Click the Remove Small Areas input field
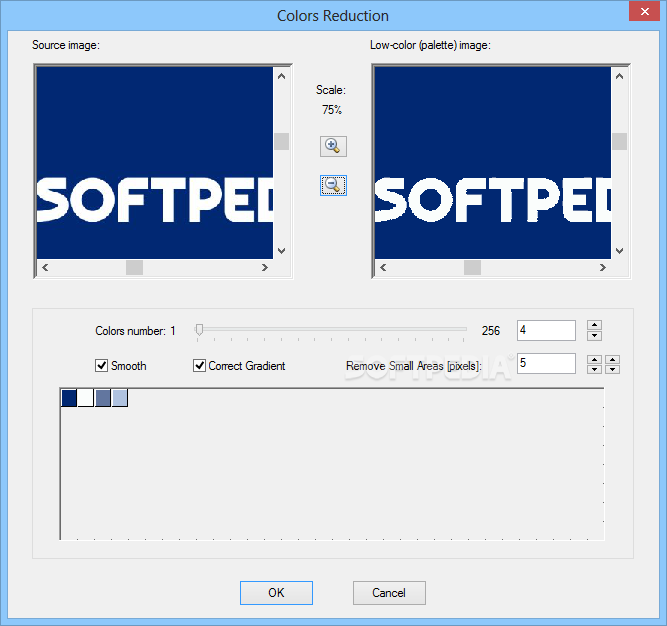This screenshot has height=626, width=667. pos(546,363)
